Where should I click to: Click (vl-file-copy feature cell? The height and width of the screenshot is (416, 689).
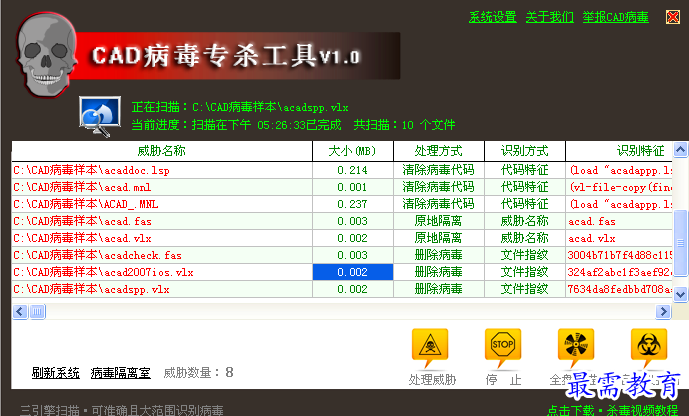(619, 188)
